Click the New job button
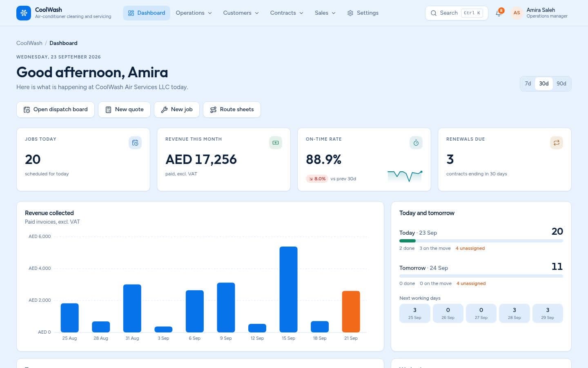 177,110
